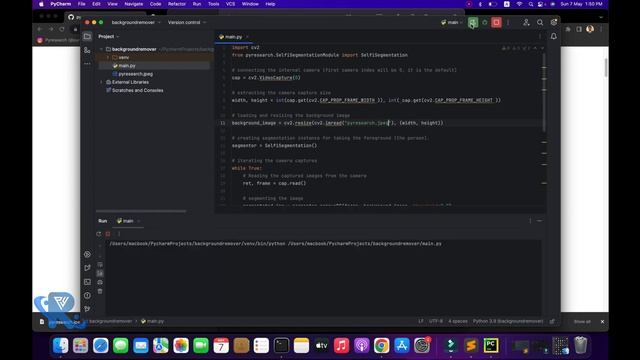This screenshot has width=640, height=360.
Task: Click the 4 spaces indent status widget
Action: tap(458, 321)
